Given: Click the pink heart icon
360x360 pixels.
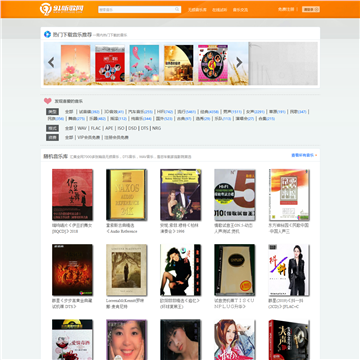Looking at the screenshot, I should [48, 101].
